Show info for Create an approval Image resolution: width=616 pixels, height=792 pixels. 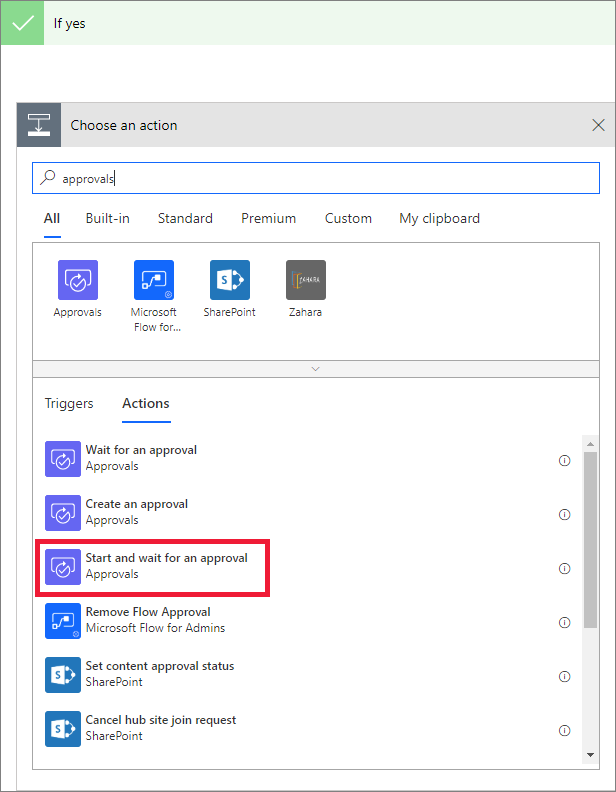click(564, 515)
